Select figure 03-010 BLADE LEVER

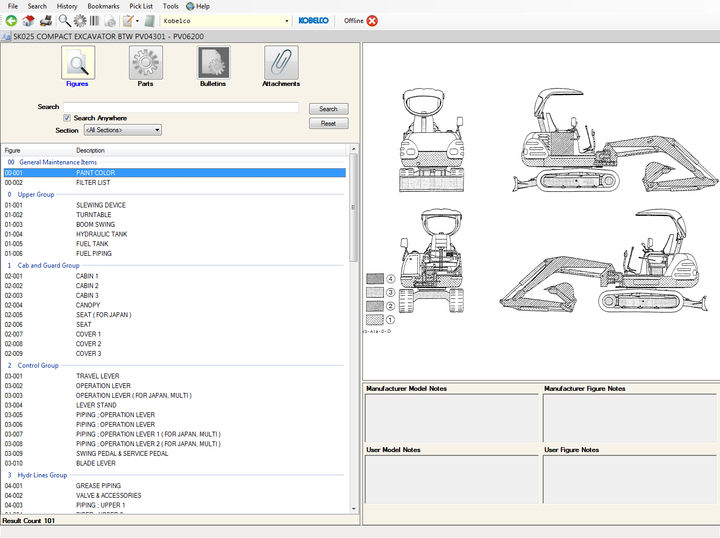coord(174,463)
